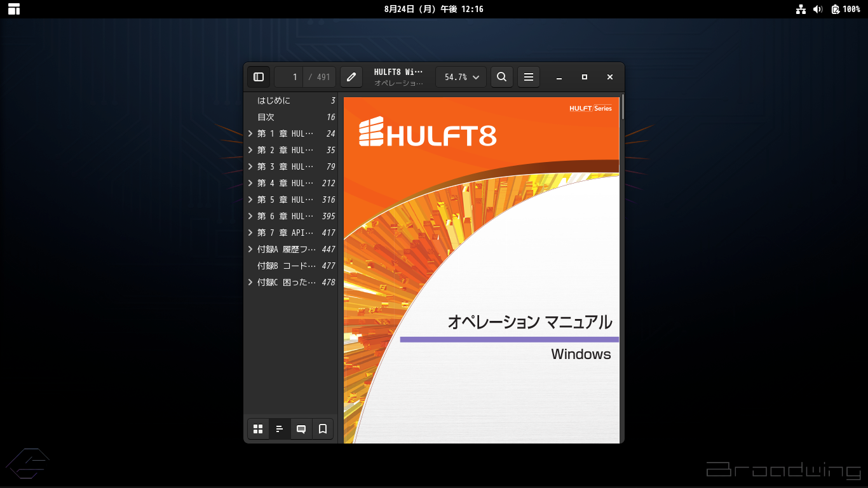868x488 pixels.
Task: Select the 第 1 章 HUL… outline entry
Action: [291, 133]
